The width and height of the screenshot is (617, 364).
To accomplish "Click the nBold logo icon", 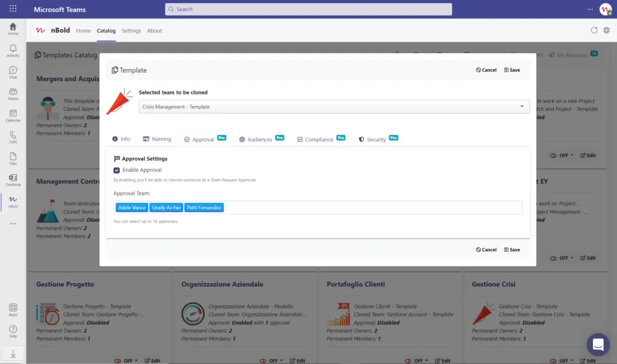I will click(40, 30).
